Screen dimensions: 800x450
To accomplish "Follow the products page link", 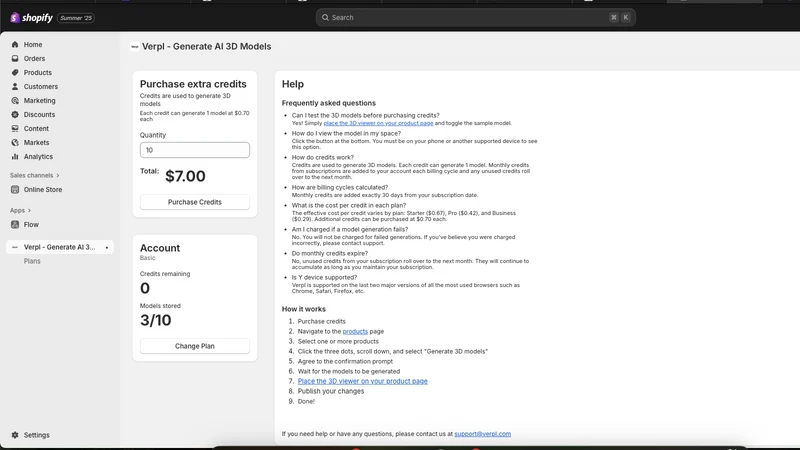I will pyautogui.click(x=355, y=332).
